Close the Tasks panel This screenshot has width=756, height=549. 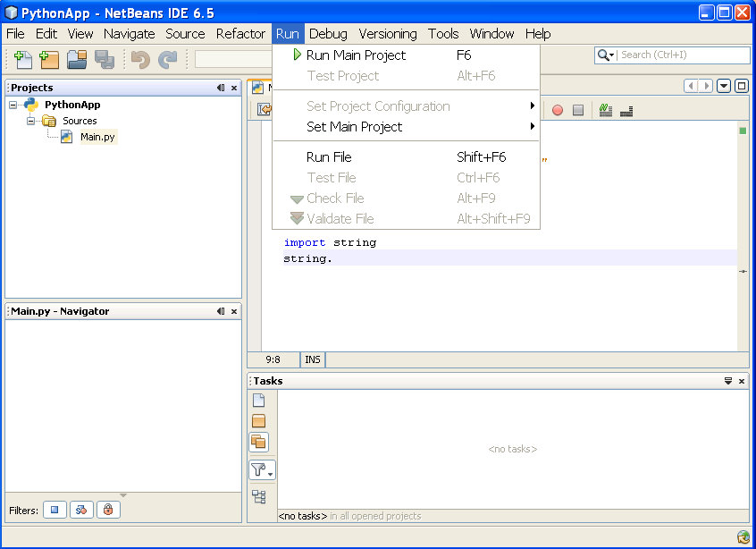click(x=742, y=381)
